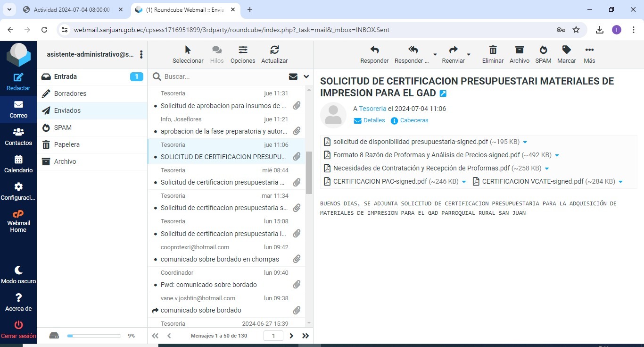This screenshot has width=644, height=347.
Task: Expand the Reenviar options arrow
Action: click(469, 54)
